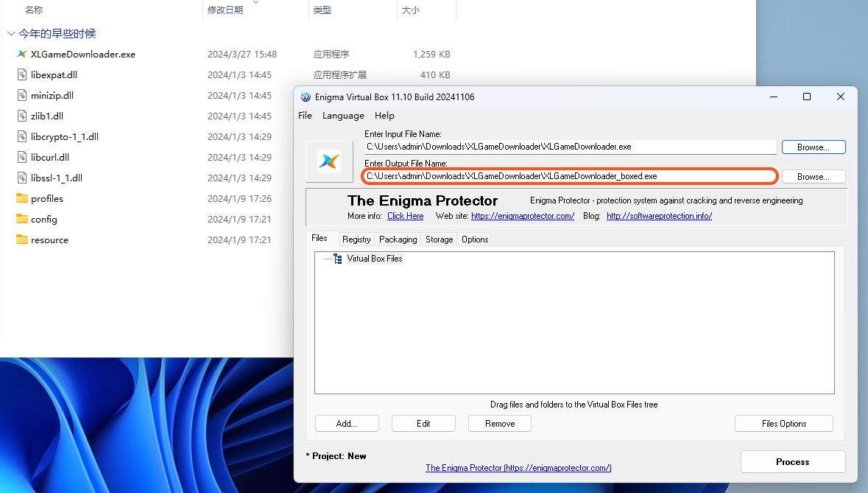Open the Language menu
This screenshot has width=868, height=493.
pyautogui.click(x=343, y=116)
